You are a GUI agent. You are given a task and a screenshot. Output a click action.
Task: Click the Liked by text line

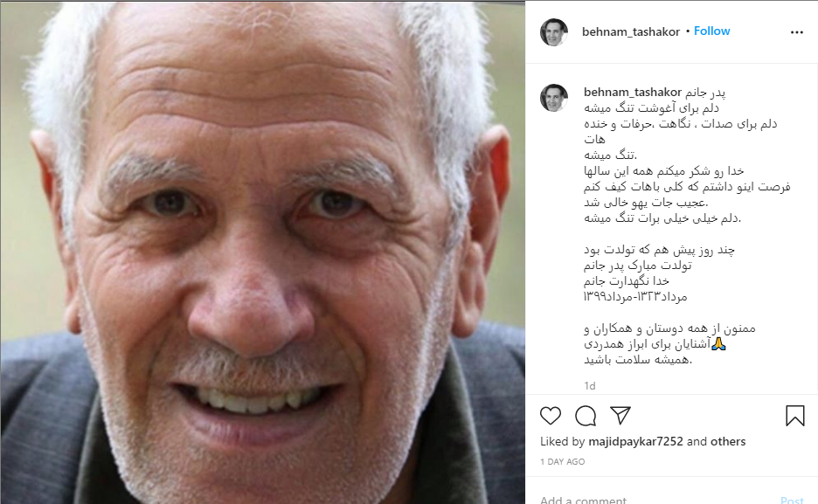(x=642, y=441)
